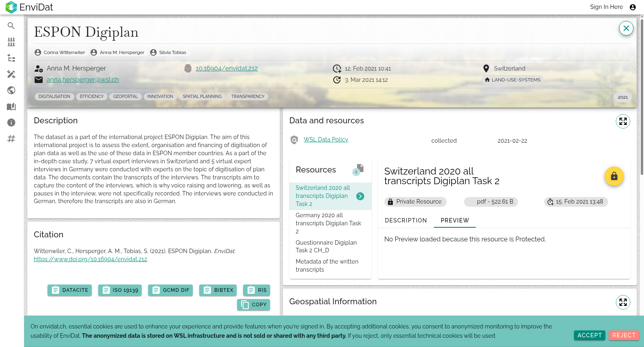Click the SPATIAL PLANNING tag
The height and width of the screenshot is (347, 644).
click(202, 97)
